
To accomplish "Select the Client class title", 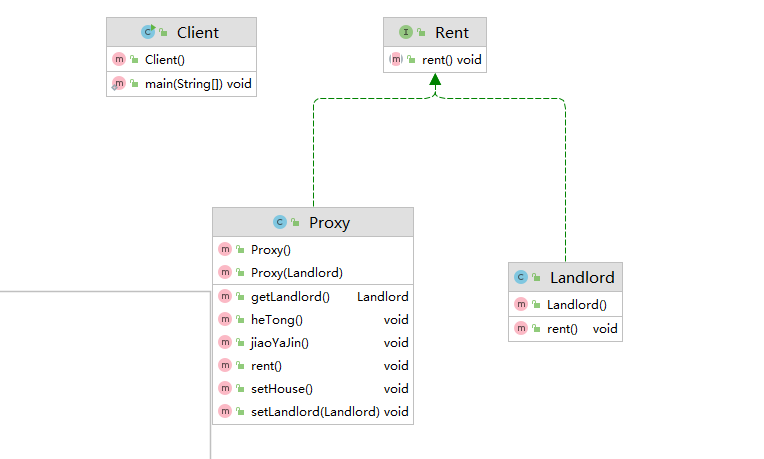I will [197, 32].
